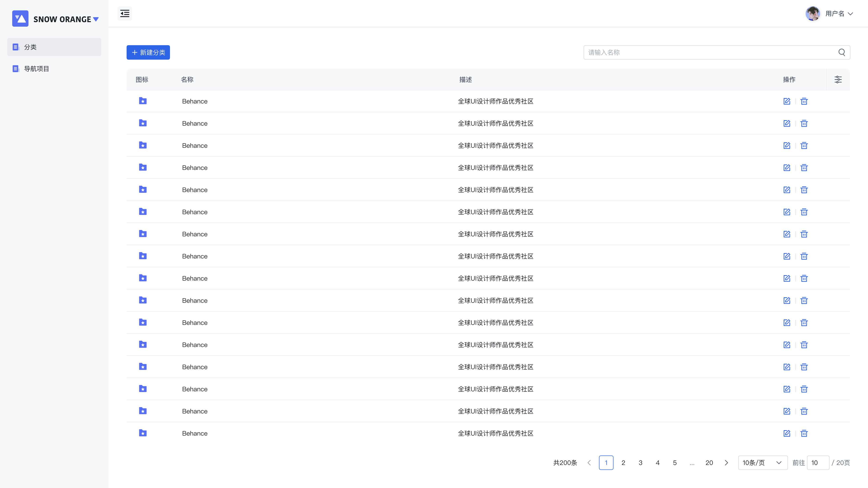
Task: Click delete icon in the last row
Action: [x=804, y=434]
